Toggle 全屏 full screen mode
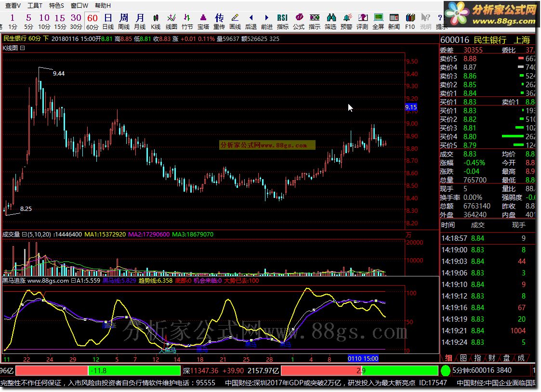 point(378,21)
